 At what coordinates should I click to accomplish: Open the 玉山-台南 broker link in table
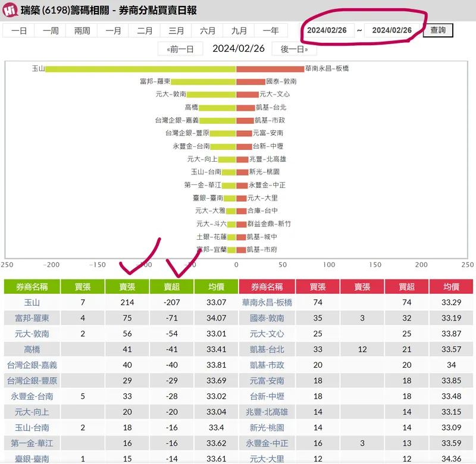pyautogui.click(x=32, y=428)
